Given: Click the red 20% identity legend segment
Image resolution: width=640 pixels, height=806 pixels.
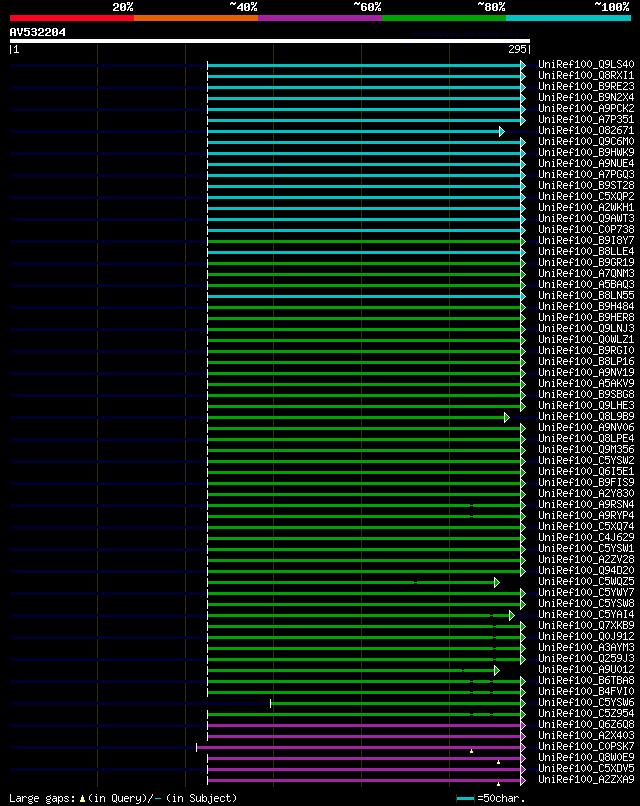Looking at the screenshot, I should coord(71,18).
